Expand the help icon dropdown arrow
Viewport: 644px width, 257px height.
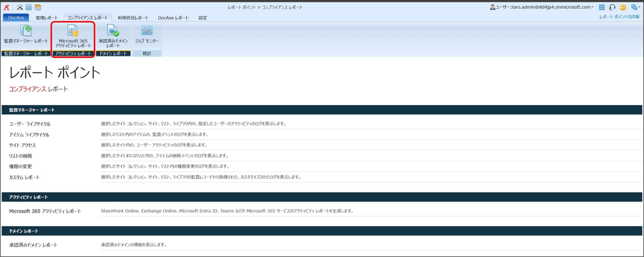(639, 7)
